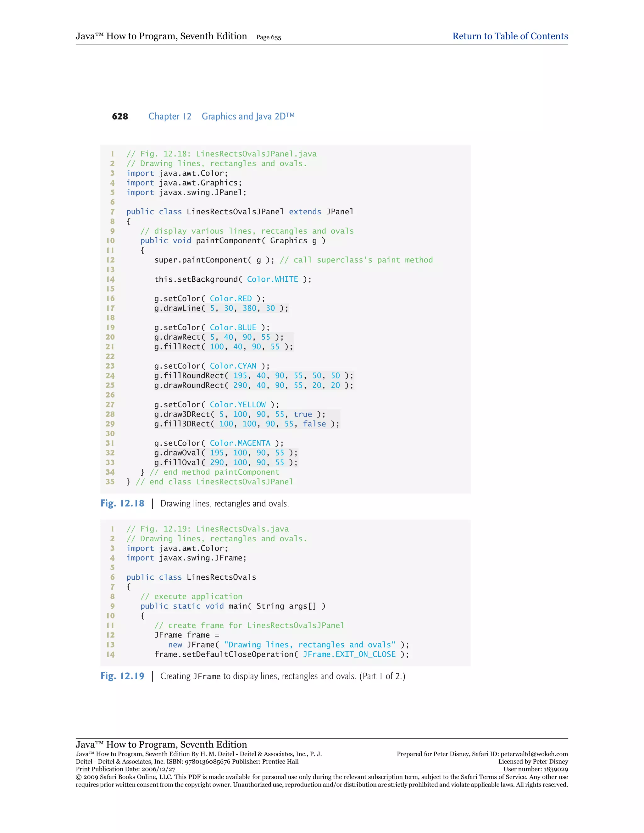Click the JFrame.EXIT_ON_CLOSE constant
The width and height of the screenshot is (644, 833).
349,654
